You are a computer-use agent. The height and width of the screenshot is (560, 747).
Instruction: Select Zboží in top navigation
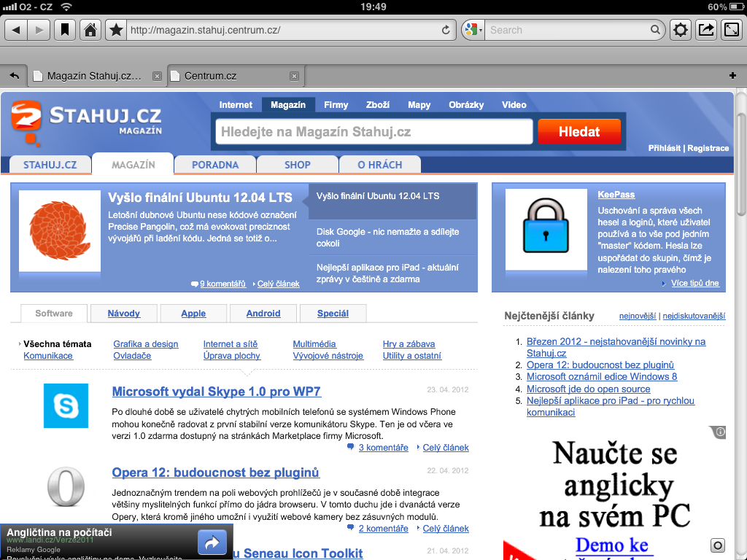click(x=378, y=105)
